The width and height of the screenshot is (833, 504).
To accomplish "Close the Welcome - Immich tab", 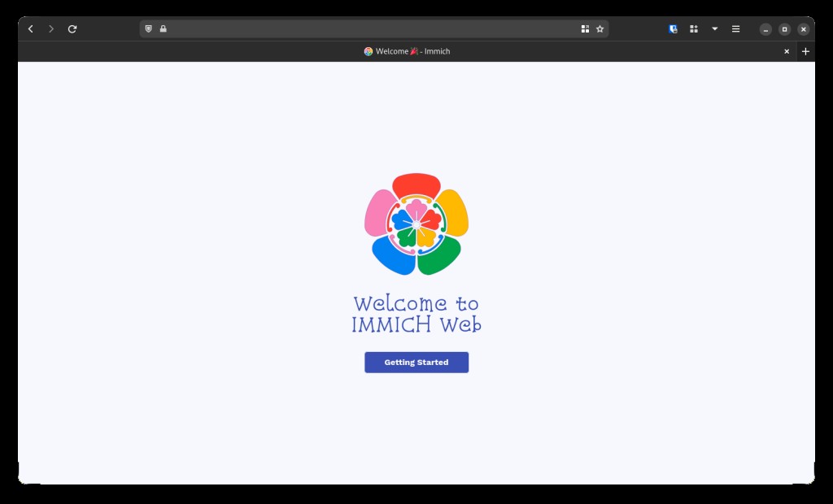I will coord(787,51).
